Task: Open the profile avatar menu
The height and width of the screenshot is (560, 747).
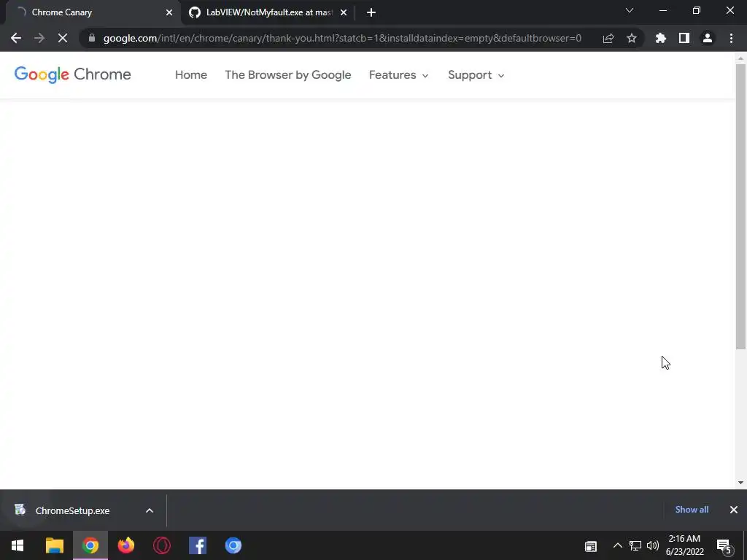Action: 708,38
